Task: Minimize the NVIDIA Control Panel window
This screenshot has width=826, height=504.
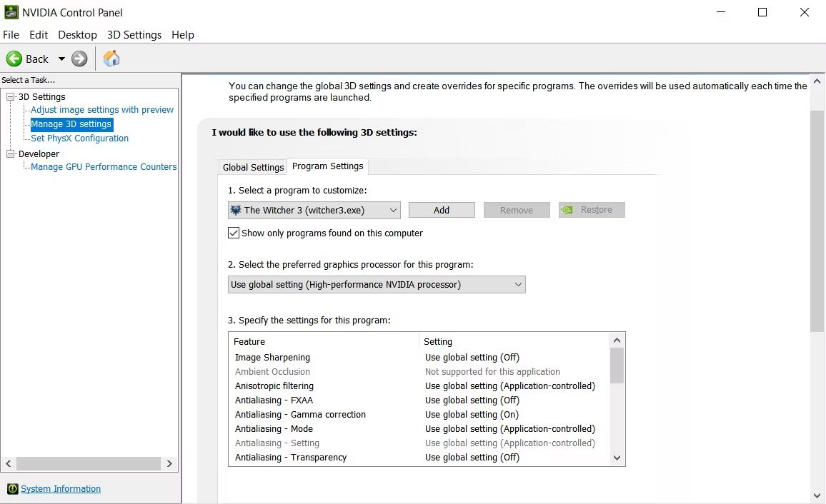Action: tap(721, 12)
